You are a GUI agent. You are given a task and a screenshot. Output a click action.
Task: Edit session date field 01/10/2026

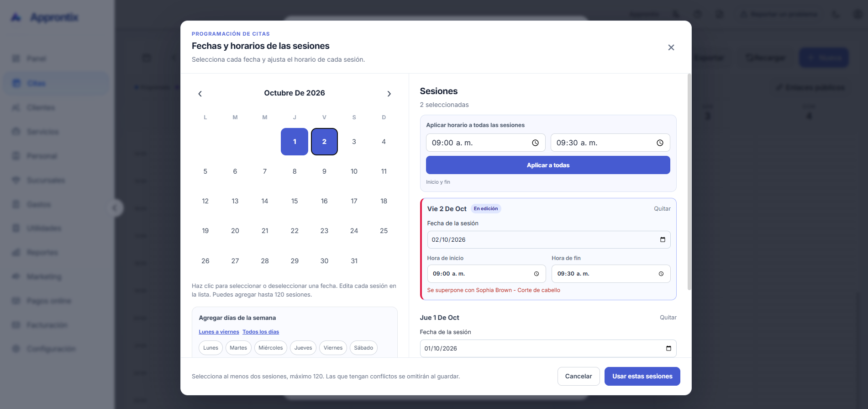tap(548, 349)
